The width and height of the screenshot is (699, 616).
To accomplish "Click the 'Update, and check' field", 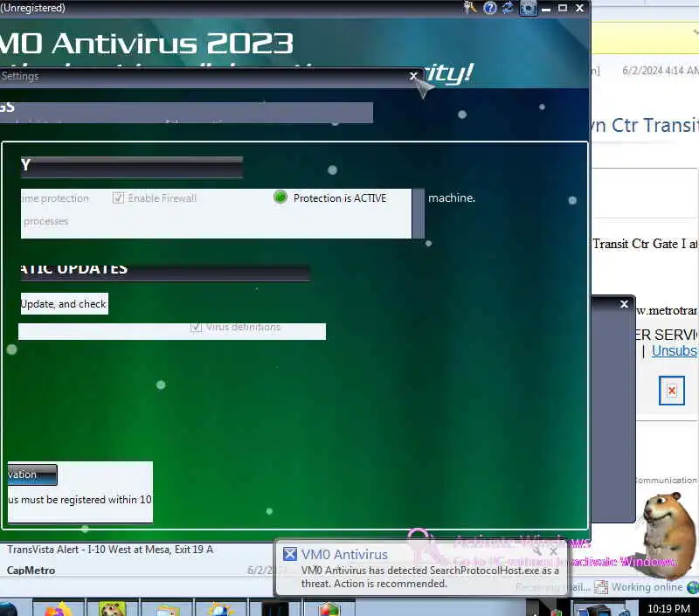I will click(x=64, y=303).
